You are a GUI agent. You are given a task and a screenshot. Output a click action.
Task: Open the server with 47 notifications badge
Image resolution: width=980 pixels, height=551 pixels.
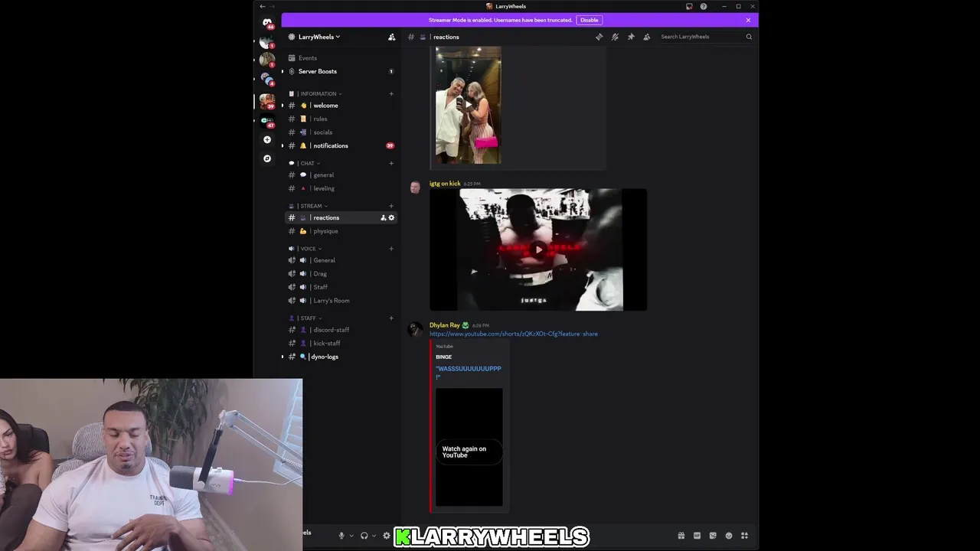point(266,121)
